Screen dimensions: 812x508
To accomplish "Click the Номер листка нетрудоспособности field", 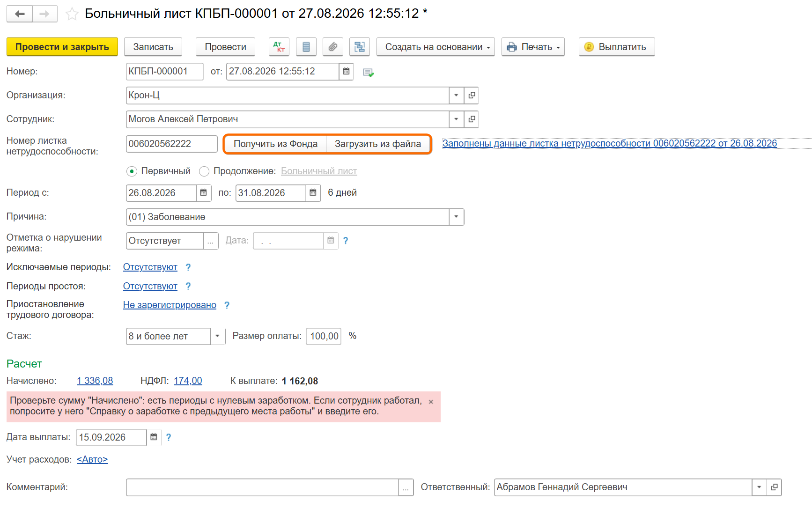I will coord(172,144).
